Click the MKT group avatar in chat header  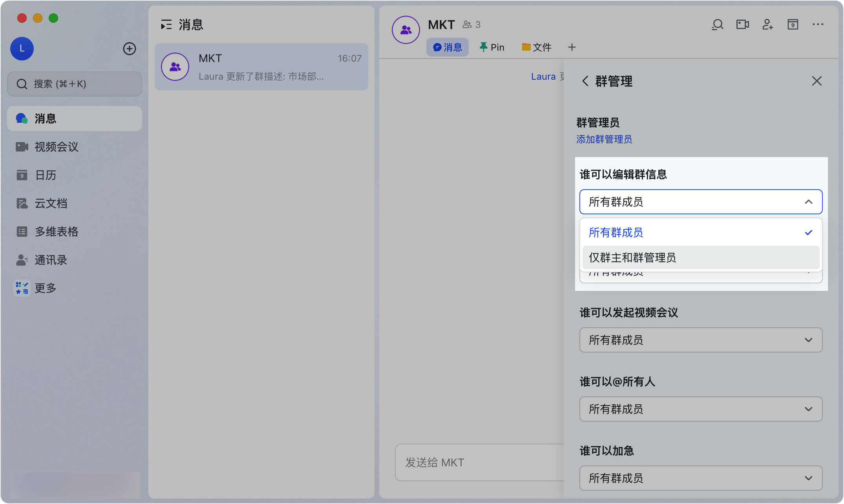pos(406,30)
